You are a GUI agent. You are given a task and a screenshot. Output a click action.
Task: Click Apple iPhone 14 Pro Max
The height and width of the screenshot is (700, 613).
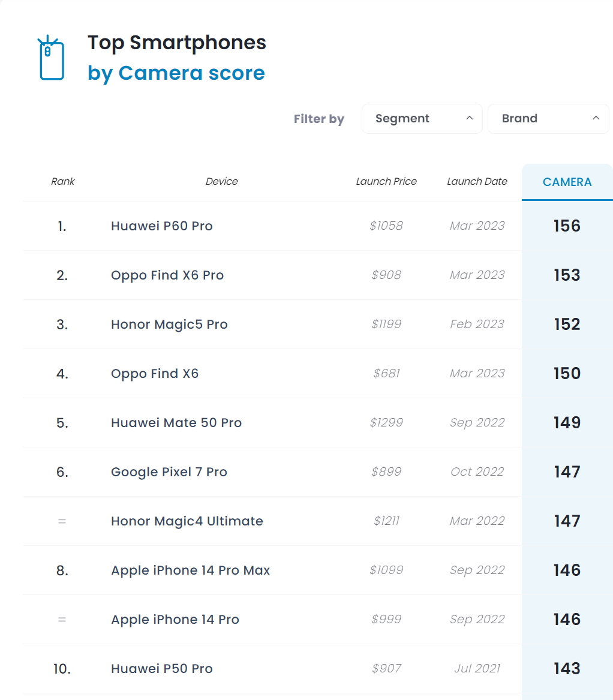pos(190,570)
